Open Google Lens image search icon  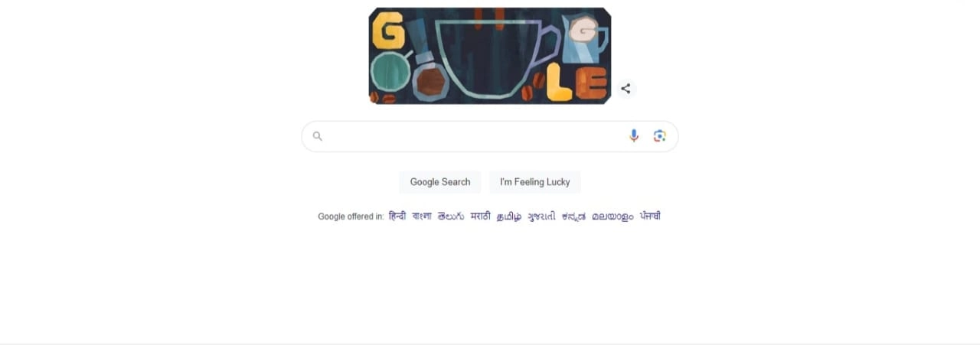pyautogui.click(x=660, y=136)
